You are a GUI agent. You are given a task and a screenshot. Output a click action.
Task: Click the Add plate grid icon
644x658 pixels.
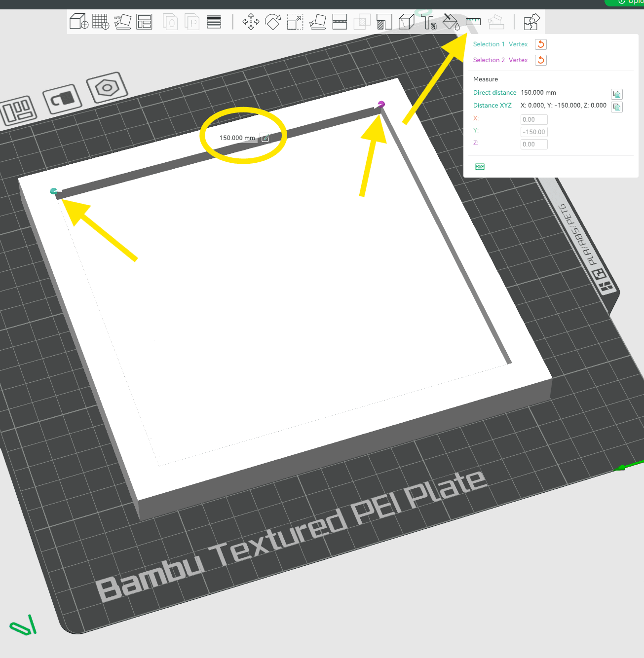101,22
